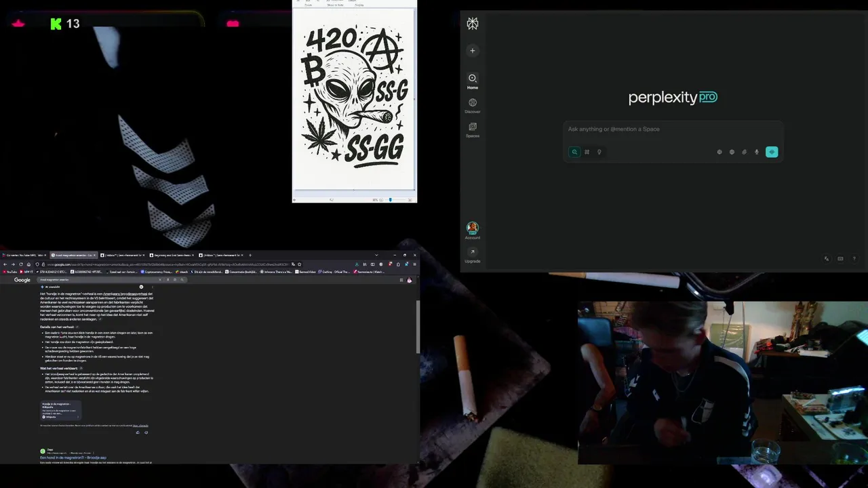
Task: Start dictation with microphone icon
Action: coord(757,152)
